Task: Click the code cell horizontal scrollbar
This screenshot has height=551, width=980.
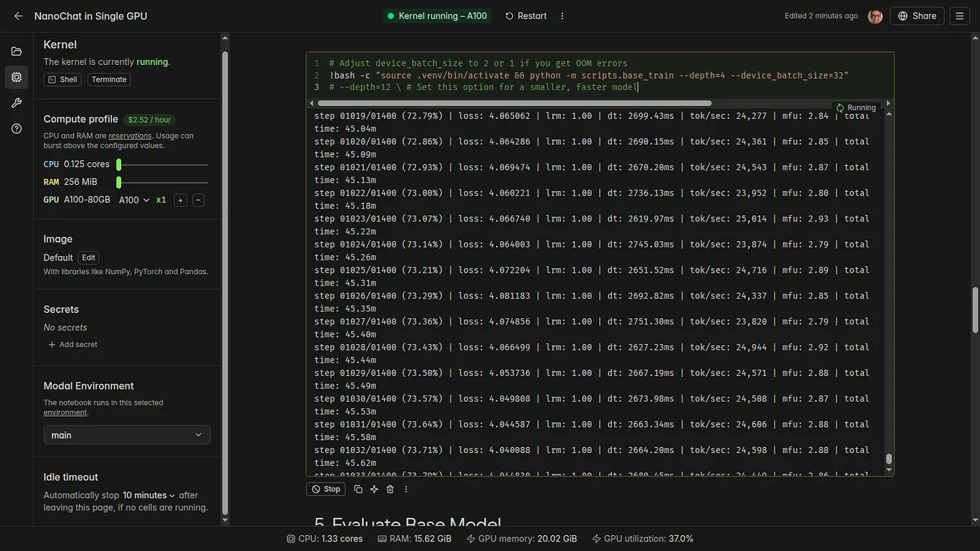Action: pyautogui.click(x=515, y=103)
